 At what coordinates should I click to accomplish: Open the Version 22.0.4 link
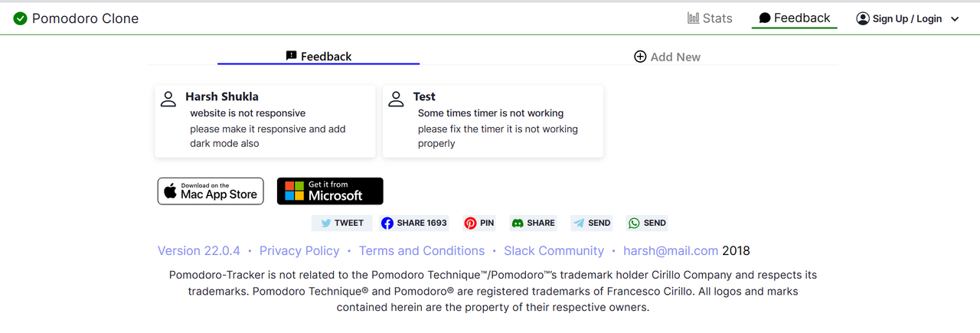[199, 250]
